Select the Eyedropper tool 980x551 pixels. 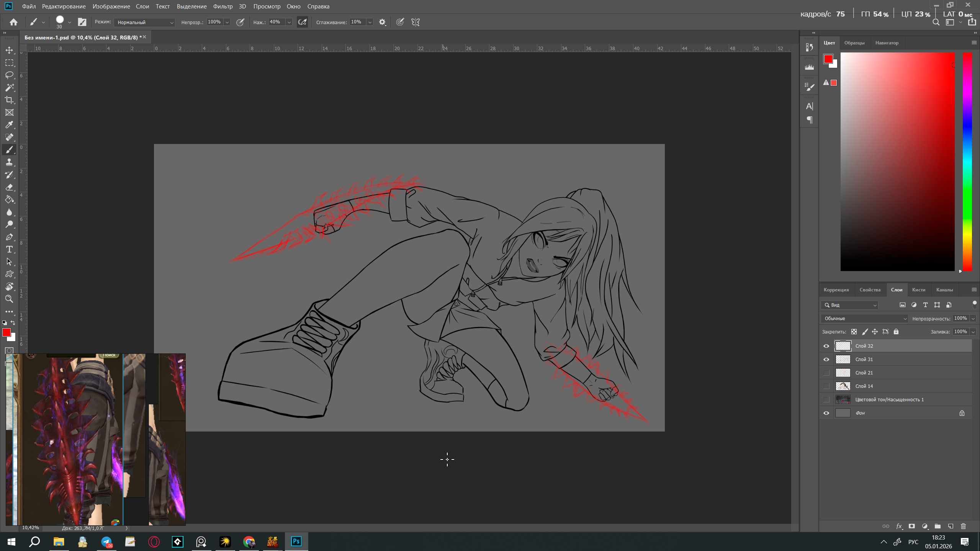point(9,125)
